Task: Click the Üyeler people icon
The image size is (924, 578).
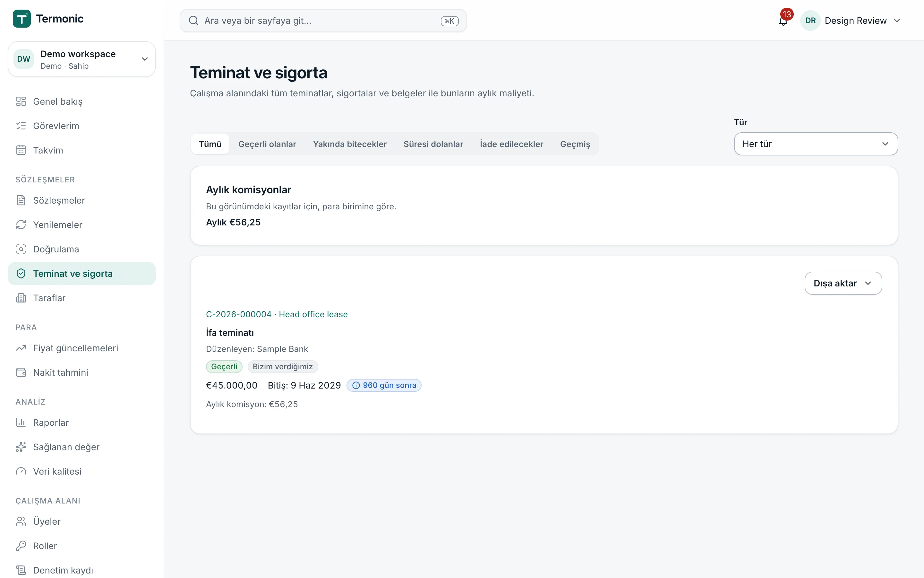Action: (21, 522)
